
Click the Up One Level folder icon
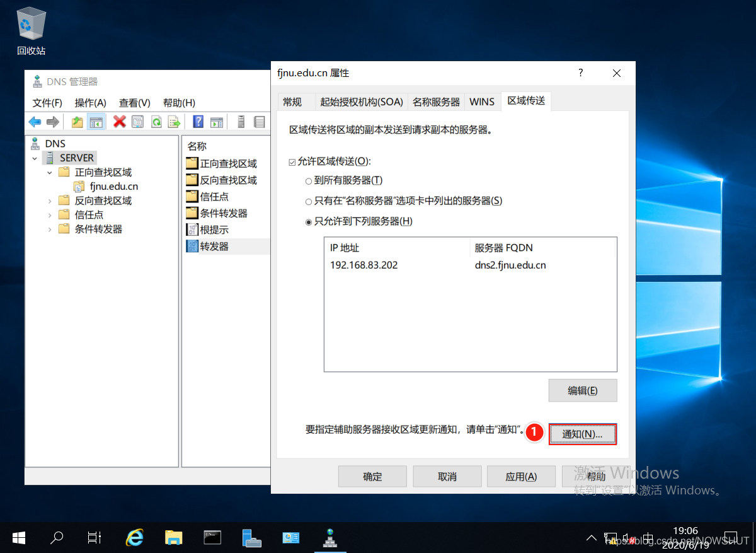pos(77,122)
